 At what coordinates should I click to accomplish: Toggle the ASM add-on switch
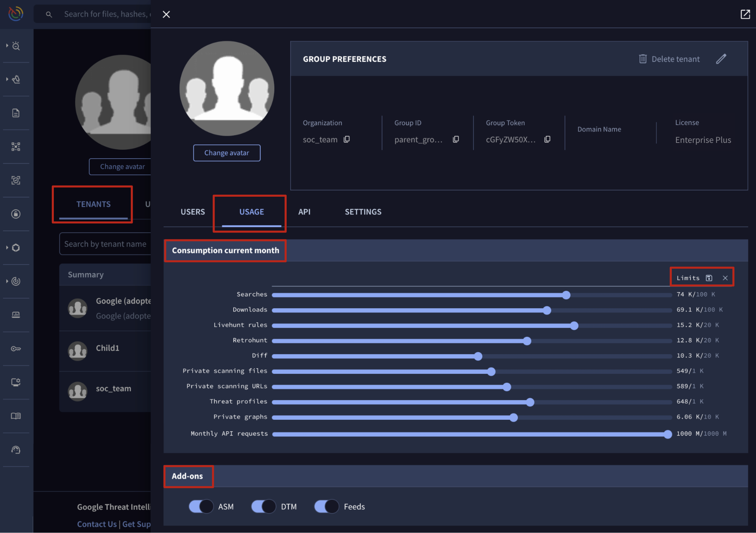coord(201,506)
